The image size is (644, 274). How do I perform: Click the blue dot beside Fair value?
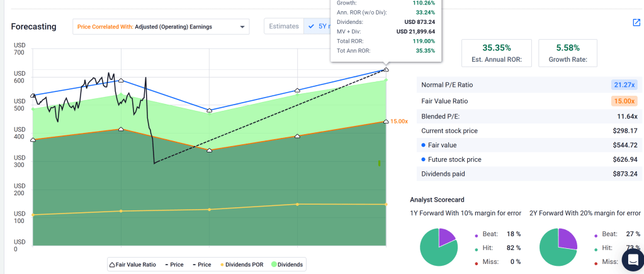tap(423, 145)
